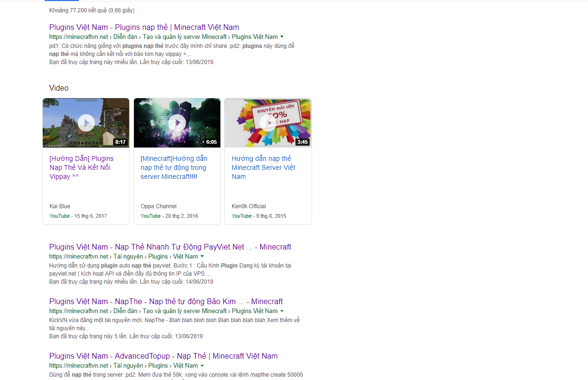This screenshot has height=380, width=588.
Task: Expand the arrow beside the first result's URL
Action: pyautogui.click(x=282, y=37)
